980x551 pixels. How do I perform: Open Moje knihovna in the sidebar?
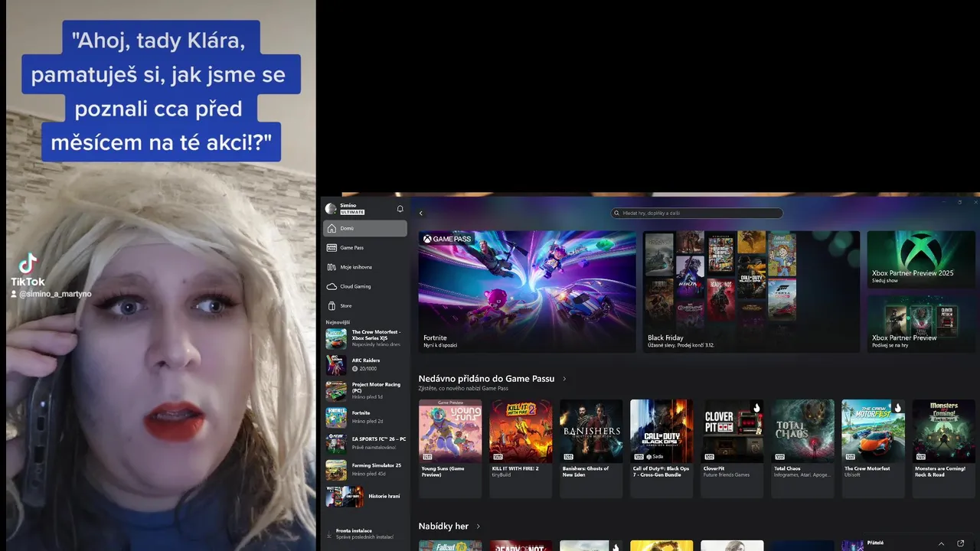(365, 267)
